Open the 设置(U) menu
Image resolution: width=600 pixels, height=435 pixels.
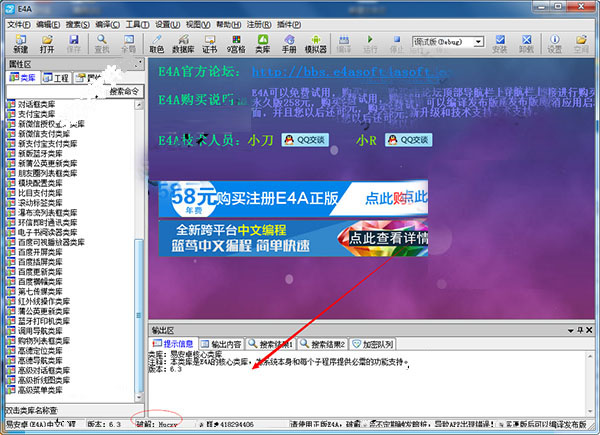tap(168, 24)
